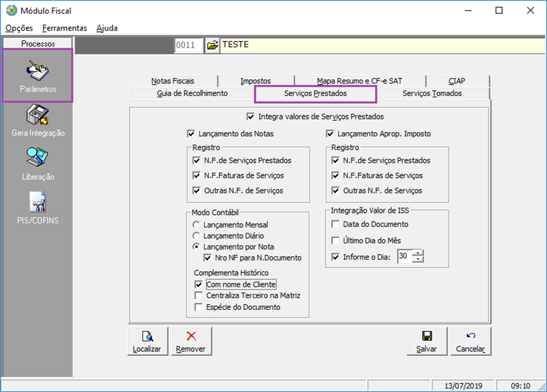
Task: Toggle Com nome de Cliente checkbox
Action: pyautogui.click(x=199, y=284)
